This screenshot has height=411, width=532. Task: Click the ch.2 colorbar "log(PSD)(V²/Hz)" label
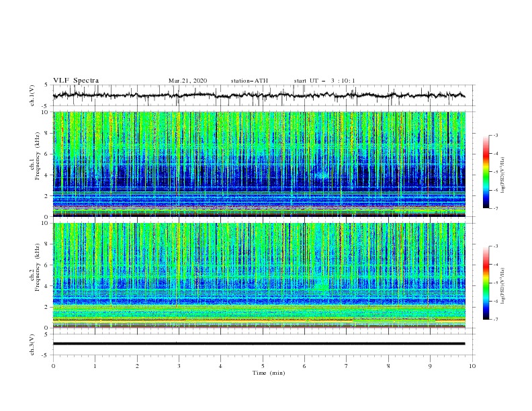[x=502, y=286]
